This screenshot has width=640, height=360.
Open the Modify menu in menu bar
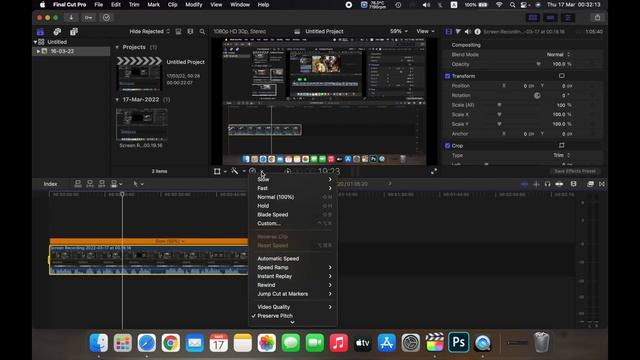tap(193, 5)
